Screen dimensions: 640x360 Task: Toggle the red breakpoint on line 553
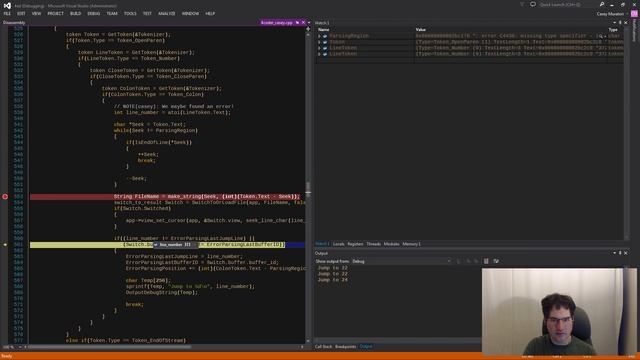pos(5,197)
